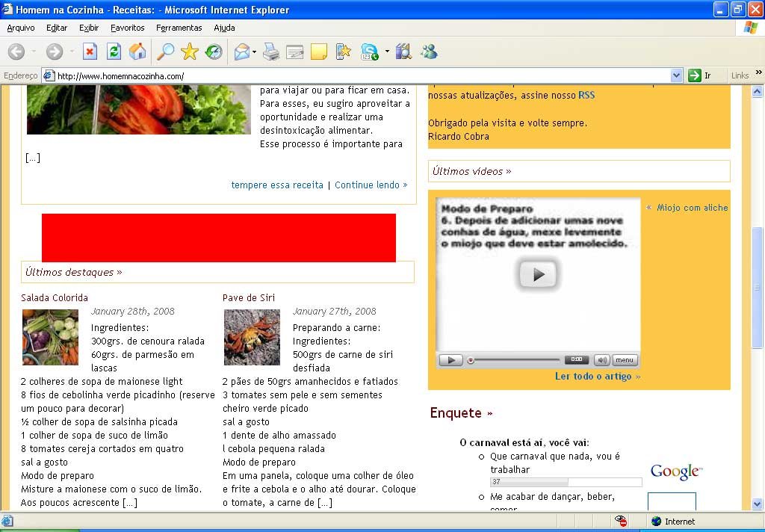Click the 'Continue lendo »' link

(x=371, y=185)
